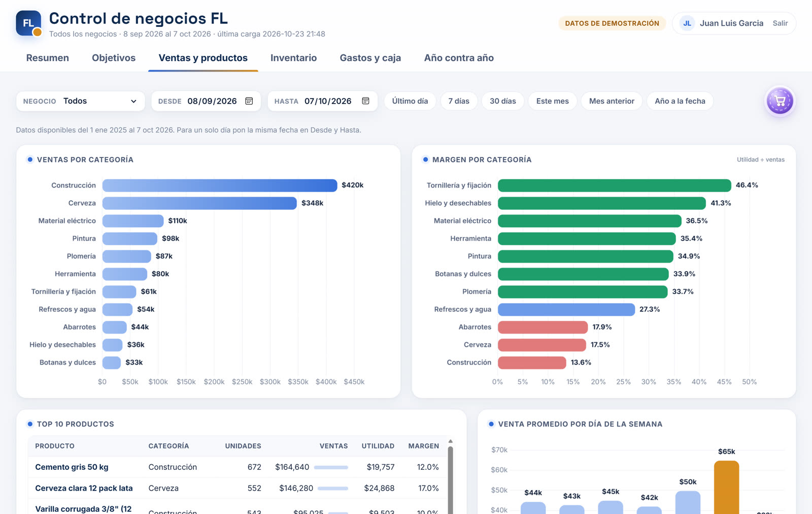The height and width of the screenshot is (514, 812).
Task: Click the Hasta date field 07/10/2026
Action: [322, 101]
